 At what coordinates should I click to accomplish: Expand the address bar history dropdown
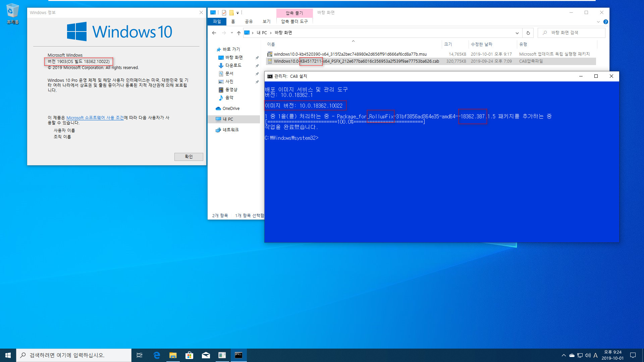(517, 33)
